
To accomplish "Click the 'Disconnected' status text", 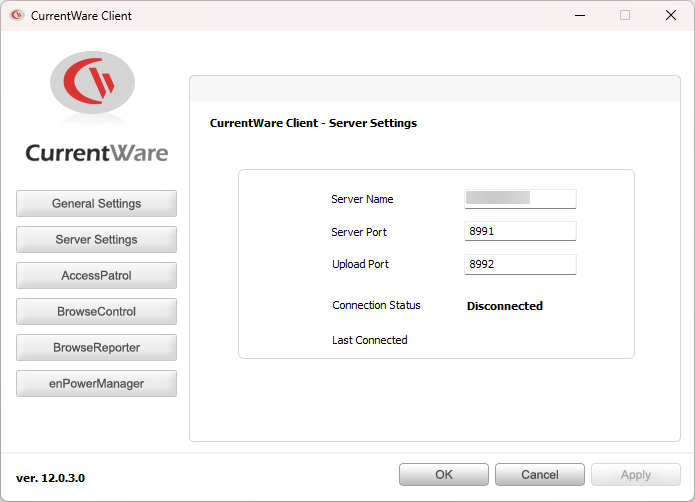I will (x=504, y=306).
